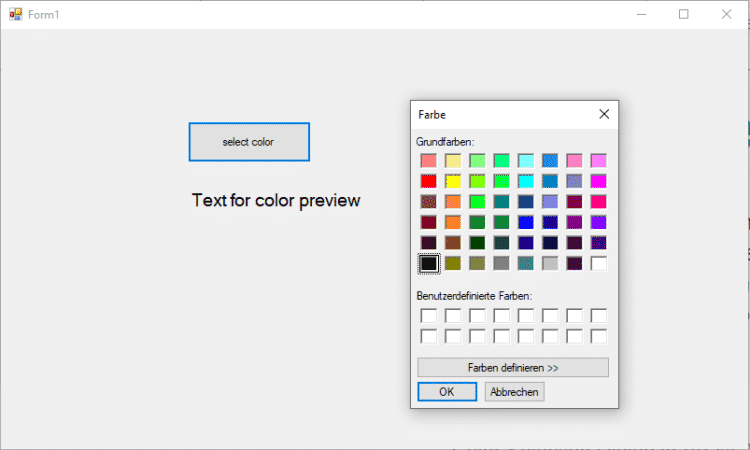Click the Form1 application icon in title bar
The image size is (750, 450).
coord(15,14)
